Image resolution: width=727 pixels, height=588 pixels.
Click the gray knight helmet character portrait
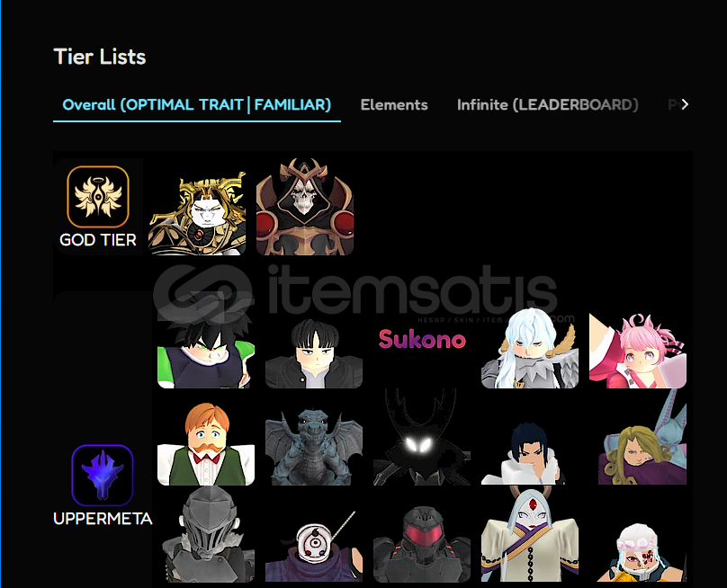(x=206, y=534)
